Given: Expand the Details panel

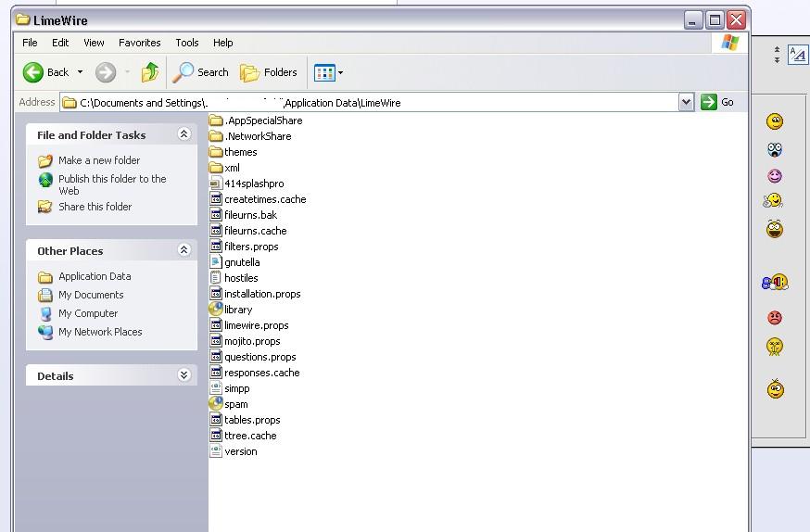Looking at the screenshot, I should (x=184, y=375).
